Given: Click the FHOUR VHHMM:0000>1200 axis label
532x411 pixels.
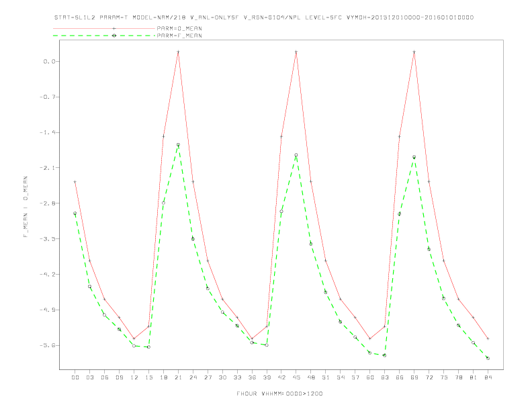Looking at the screenshot, I should click(x=279, y=394).
